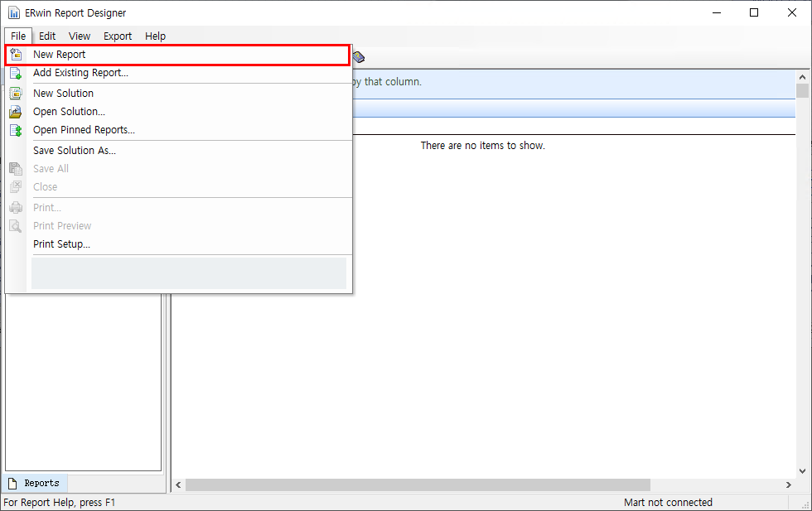The width and height of the screenshot is (812, 511).
Task: Choose Open Pinned Reports... entry
Action: click(178, 129)
